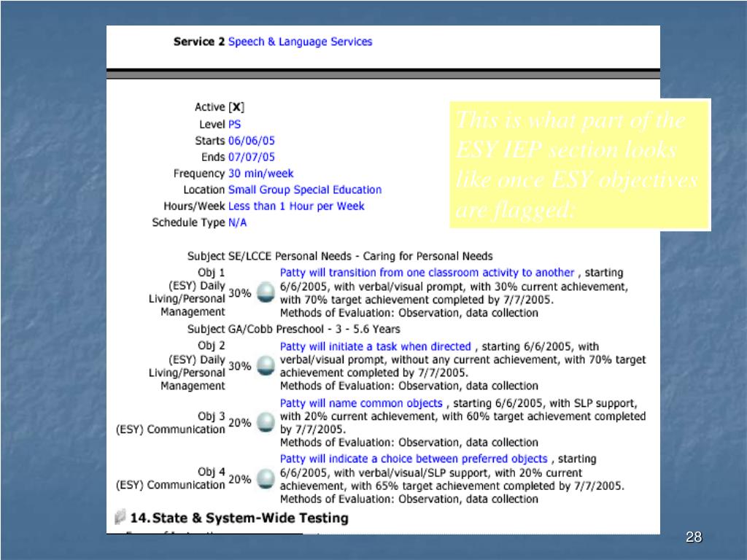Click slide number 28

coord(694,537)
